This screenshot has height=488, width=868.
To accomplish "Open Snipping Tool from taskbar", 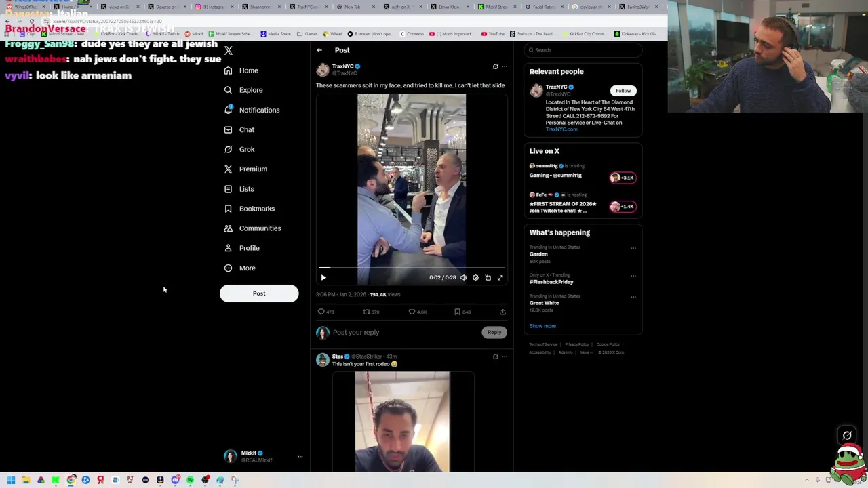I will [235, 480].
